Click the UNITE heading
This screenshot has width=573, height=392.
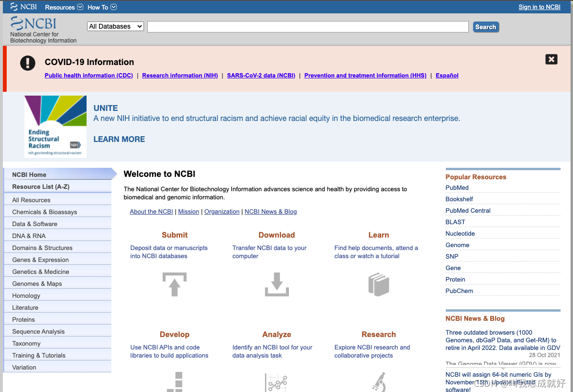point(106,108)
